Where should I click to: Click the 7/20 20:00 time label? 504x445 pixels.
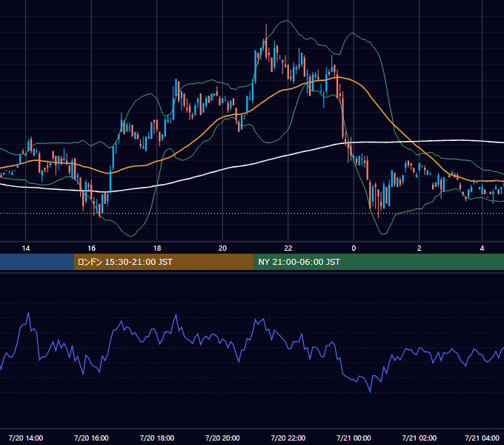click(x=222, y=438)
